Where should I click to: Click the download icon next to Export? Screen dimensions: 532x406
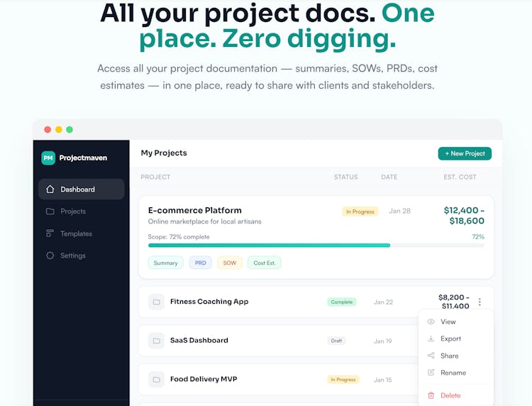click(x=431, y=339)
